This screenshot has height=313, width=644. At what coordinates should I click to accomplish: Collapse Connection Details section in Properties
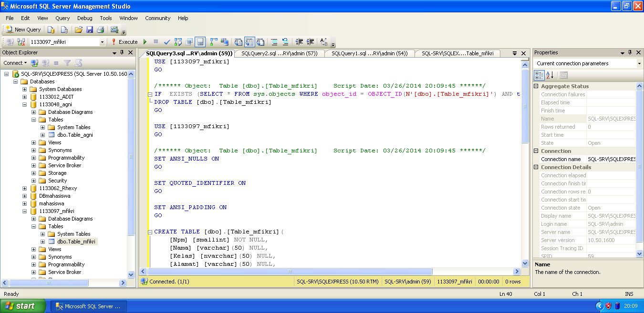coord(536,167)
